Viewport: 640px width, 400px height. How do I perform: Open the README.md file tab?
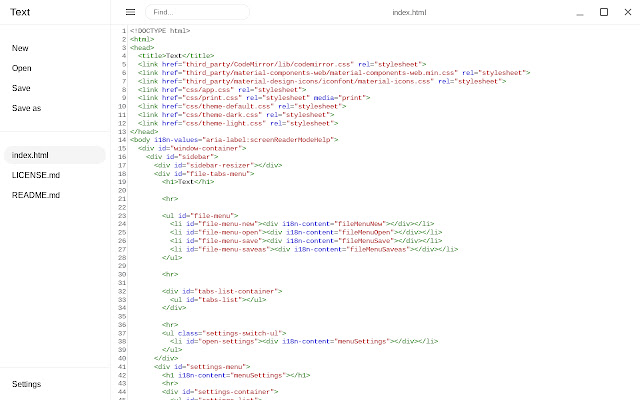coord(36,195)
